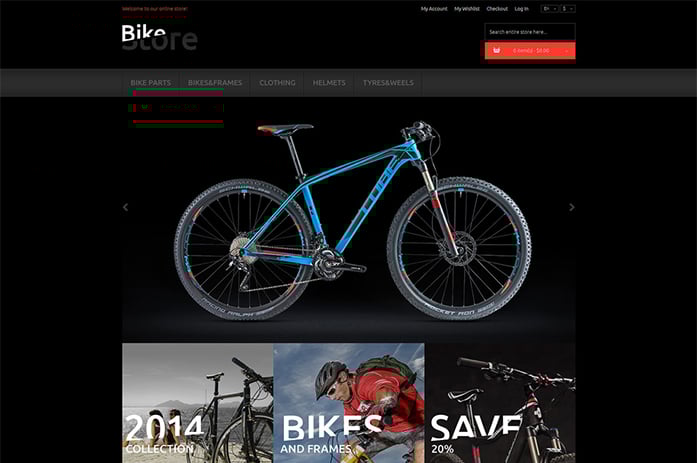Open the Tyres&Weels category
The width and height of the screenshot is (697, 463).
[388, 83]
